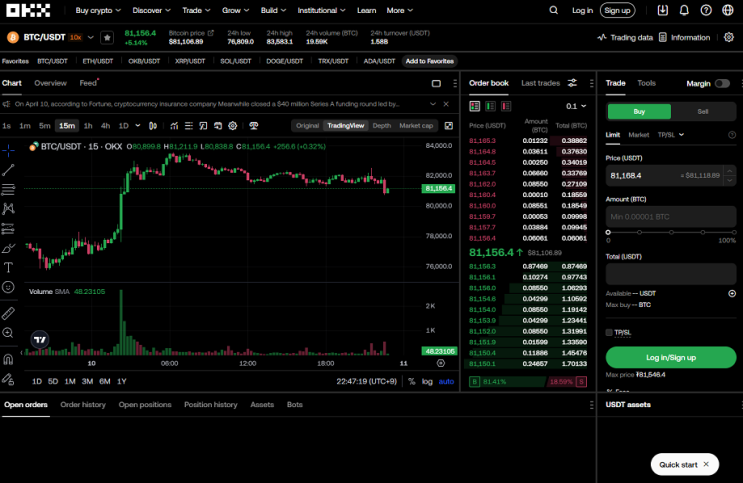
Task: Click the Log in/Sign up button
Action: click(x=671, y=357)
